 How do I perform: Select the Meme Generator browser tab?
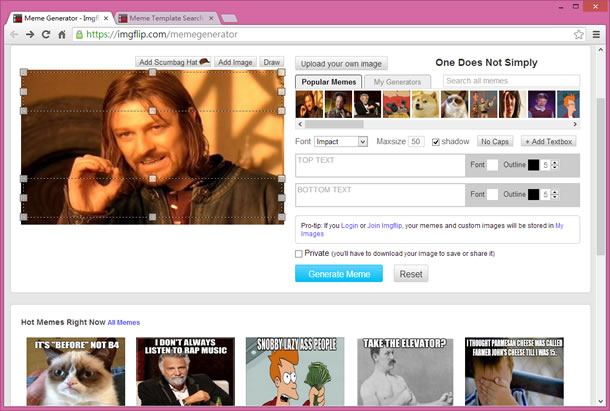point(60,18)
